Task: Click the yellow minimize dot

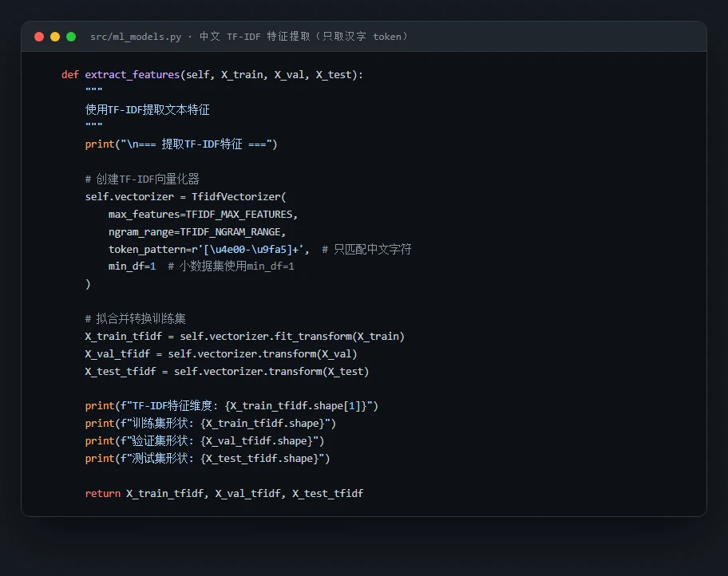Action: (55, 37)
